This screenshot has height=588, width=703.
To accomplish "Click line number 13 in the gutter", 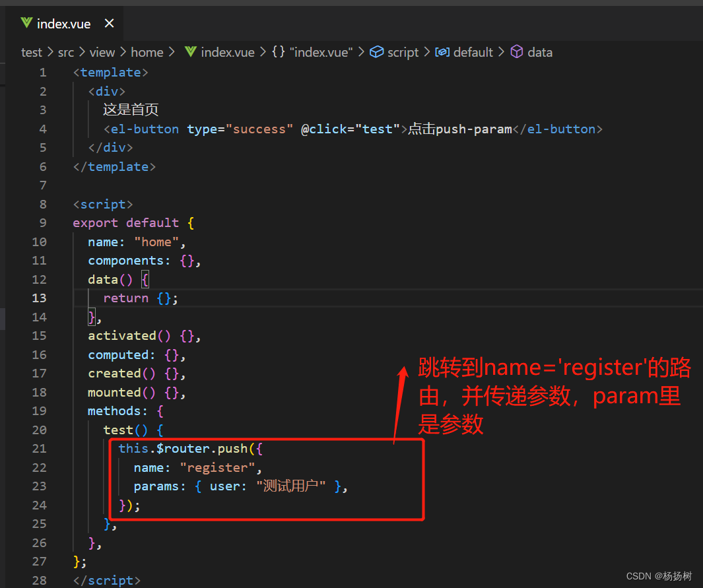I will tap(39, 298).
